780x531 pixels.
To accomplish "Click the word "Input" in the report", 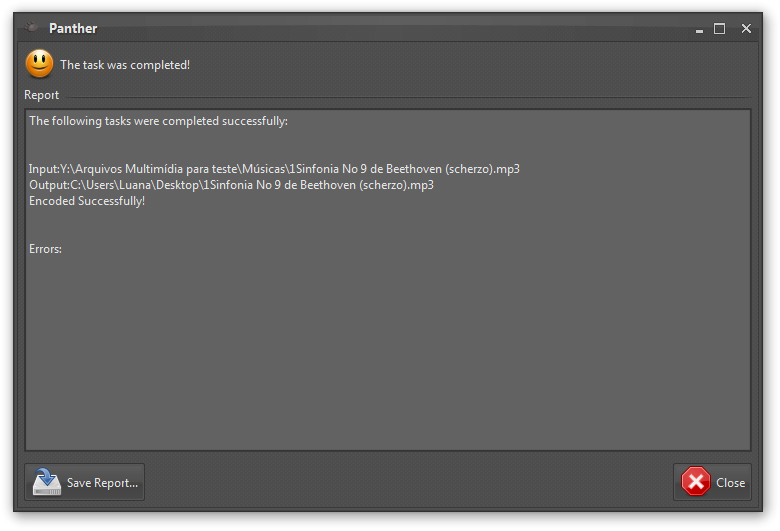I will pos(43,169).
